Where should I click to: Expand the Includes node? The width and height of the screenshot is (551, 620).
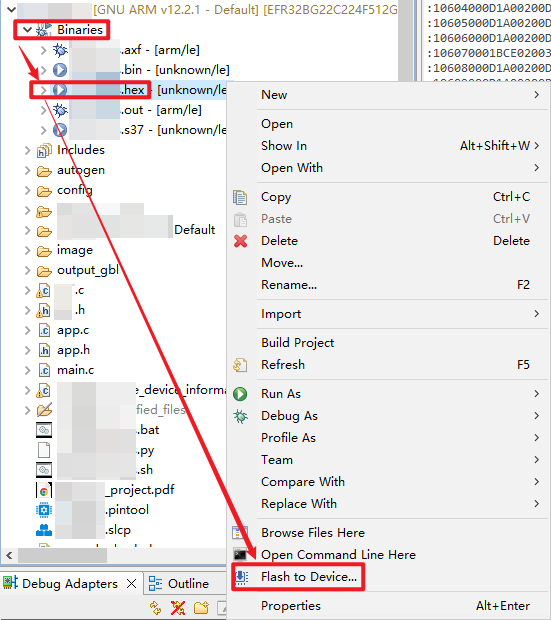pyautogui.click(x=27, y=150)
